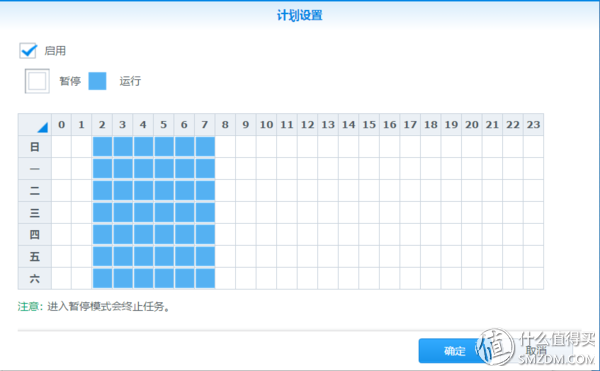This screenshot has height=371, width=600.
Task: Toggle Sunday 2 o'clock blue cell
Action: (102, 147)
